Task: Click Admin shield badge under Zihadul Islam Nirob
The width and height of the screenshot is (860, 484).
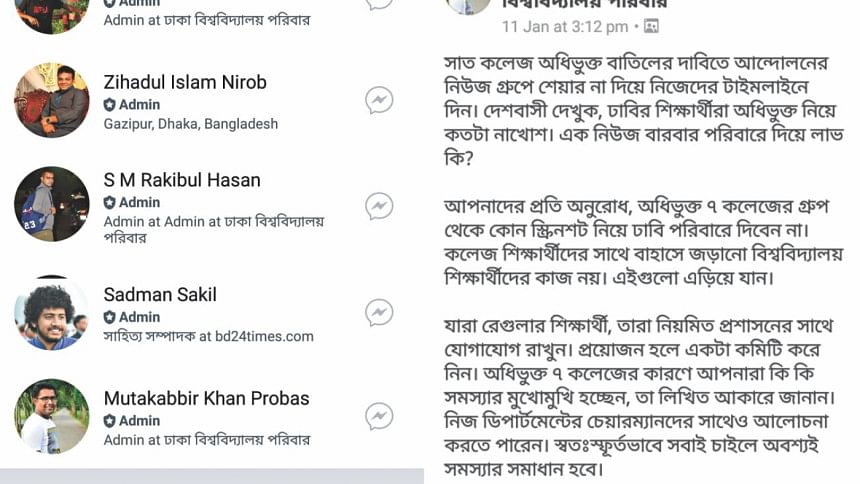Action: [110, 105]
